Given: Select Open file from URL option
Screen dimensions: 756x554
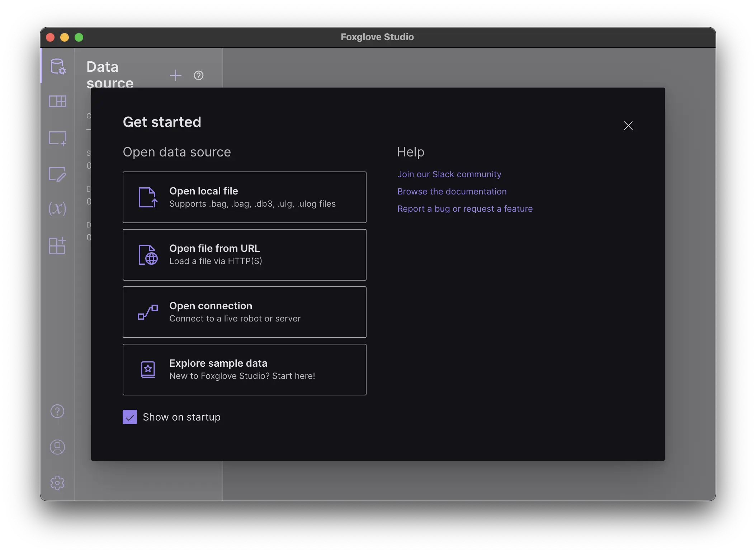Looking at the screenshot, I should pos(245,255).
